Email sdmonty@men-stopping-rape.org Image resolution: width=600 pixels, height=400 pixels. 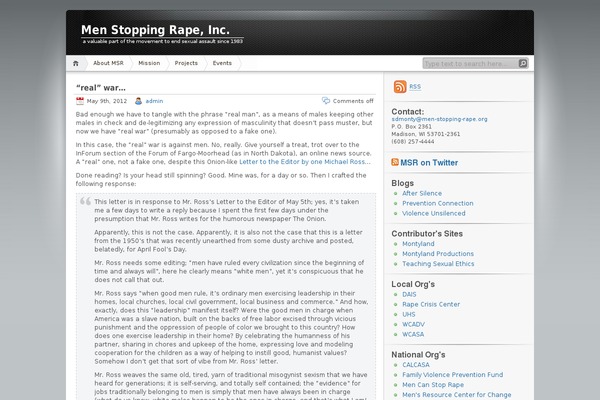coord(439,119)
